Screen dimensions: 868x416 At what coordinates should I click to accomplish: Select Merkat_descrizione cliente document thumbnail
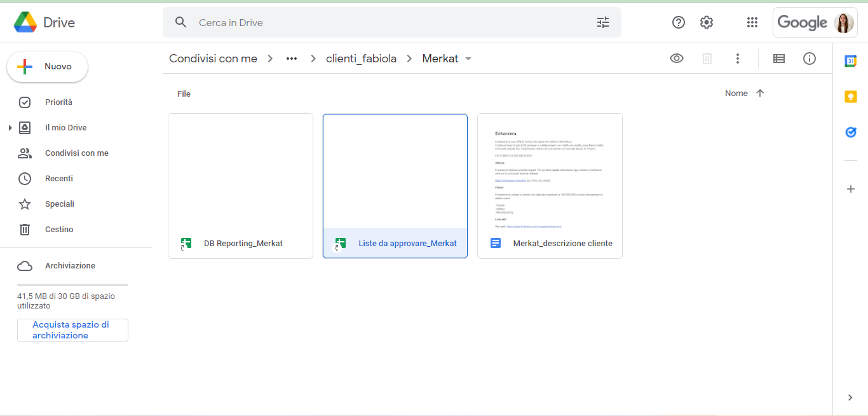pos(550,171)
